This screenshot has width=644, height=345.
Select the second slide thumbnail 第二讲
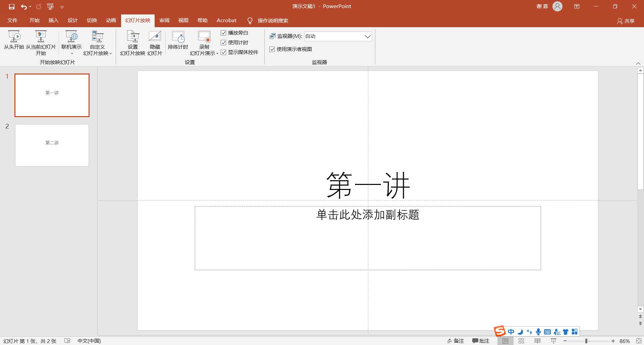coord(52,145)
